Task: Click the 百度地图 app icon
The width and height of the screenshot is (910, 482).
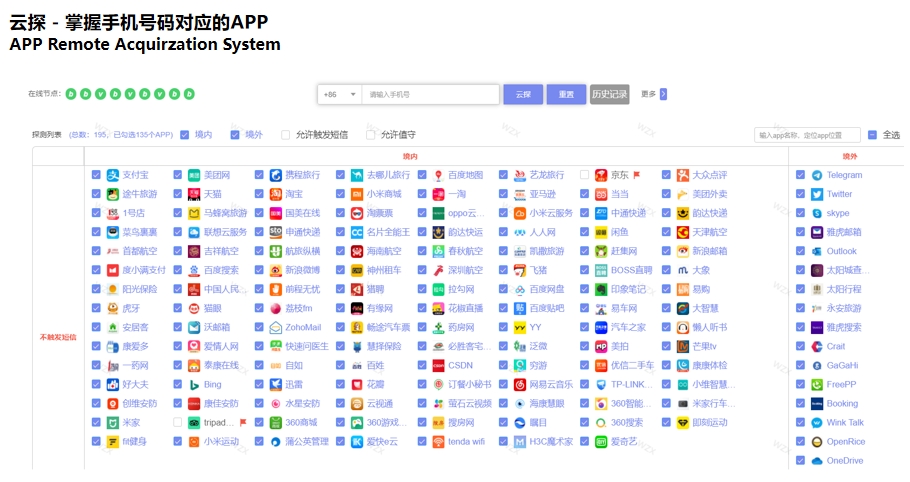Action: click(x=438, y=175)
